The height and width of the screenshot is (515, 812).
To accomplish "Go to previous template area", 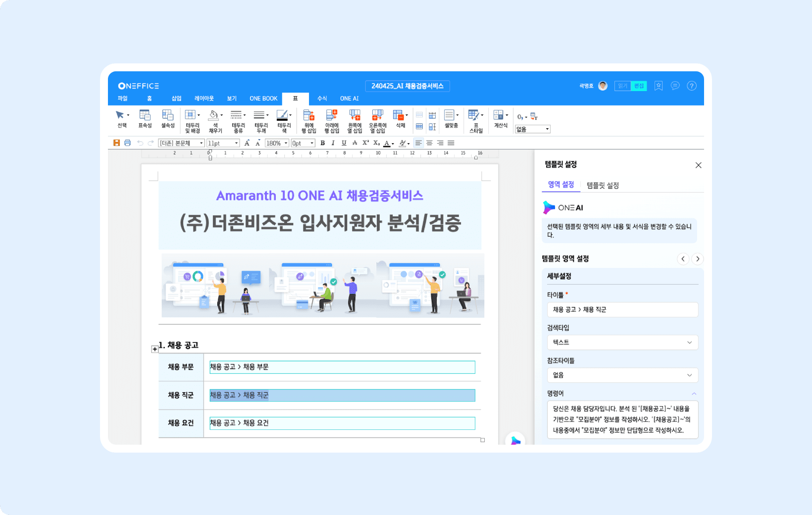I will (683, 258).
